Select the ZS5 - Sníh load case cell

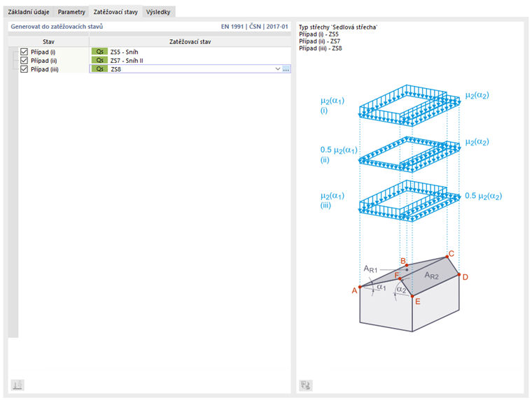[190, 52]
